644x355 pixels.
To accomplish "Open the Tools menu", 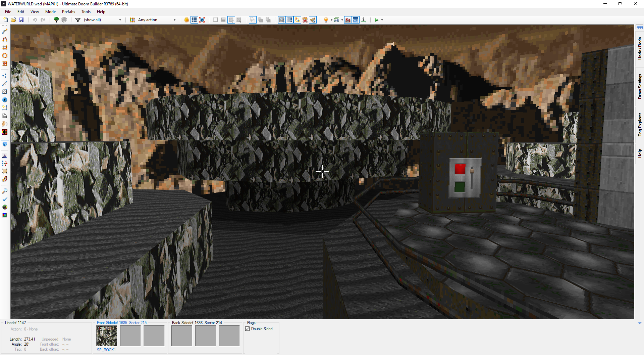I will point(86,11).
